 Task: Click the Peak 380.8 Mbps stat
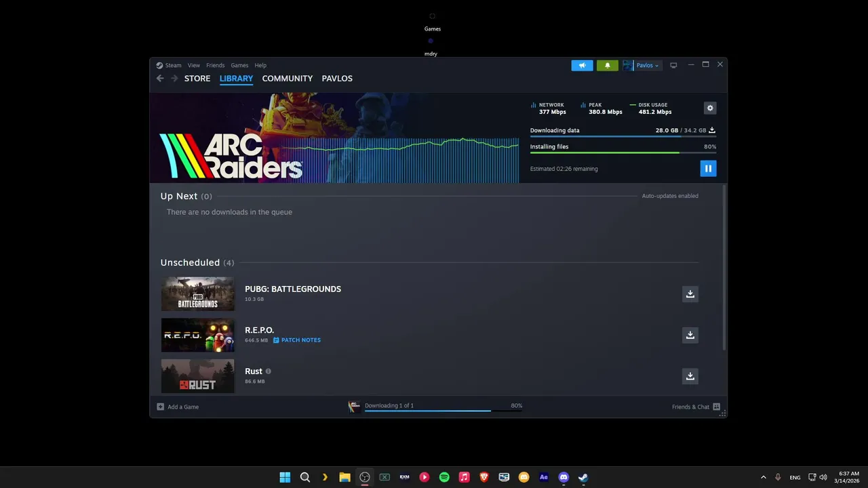(601, 108)
